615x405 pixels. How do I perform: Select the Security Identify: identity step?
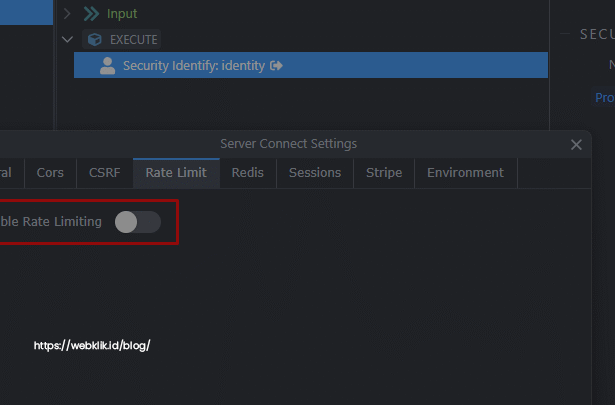point(311,65)
